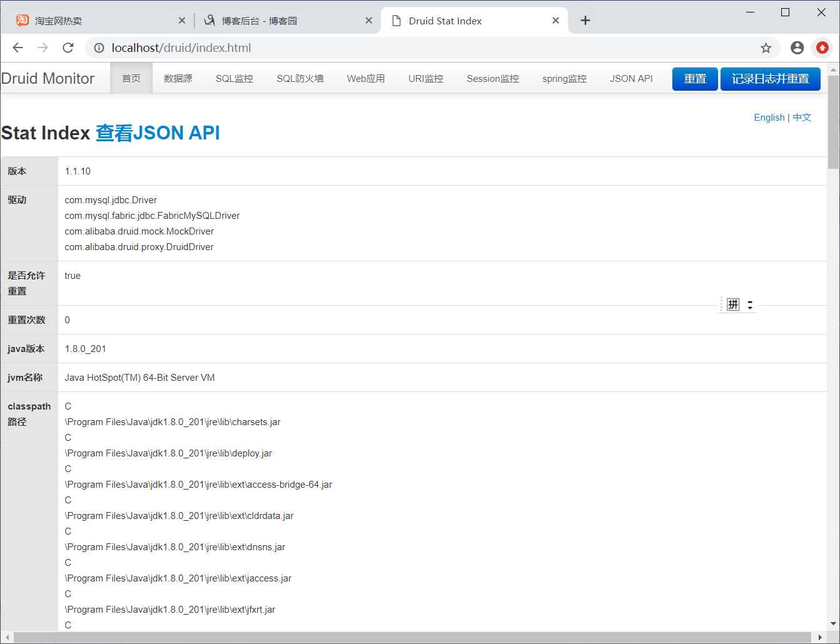The width and height of the screenshot is (840, 644).
Task: Click the charsets.jar classpath line
Action: tap(173, 422)
